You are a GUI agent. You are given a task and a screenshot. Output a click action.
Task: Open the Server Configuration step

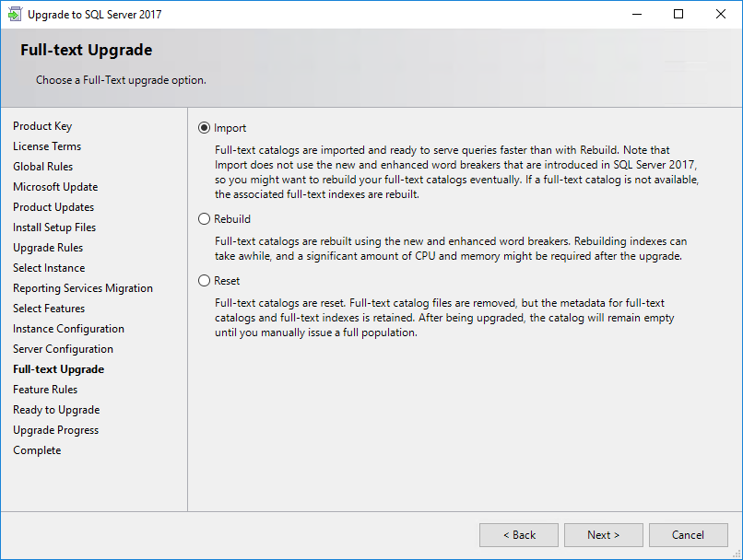63,349
